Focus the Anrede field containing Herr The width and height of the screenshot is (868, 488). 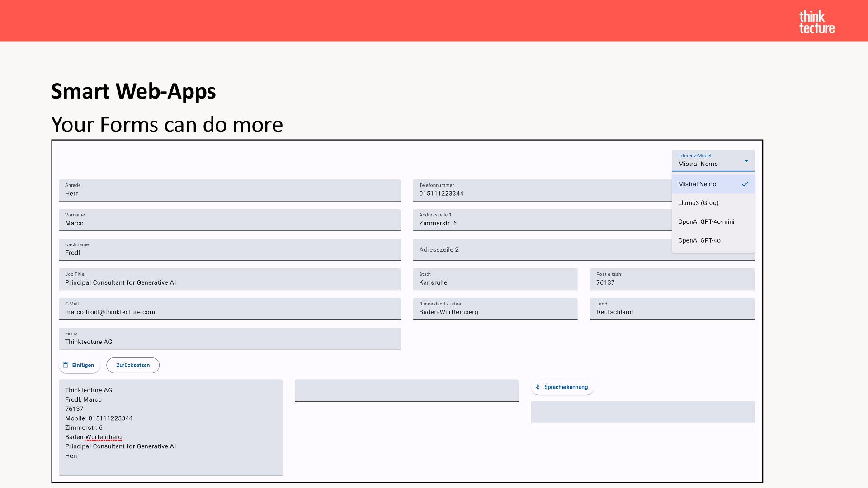229,190
